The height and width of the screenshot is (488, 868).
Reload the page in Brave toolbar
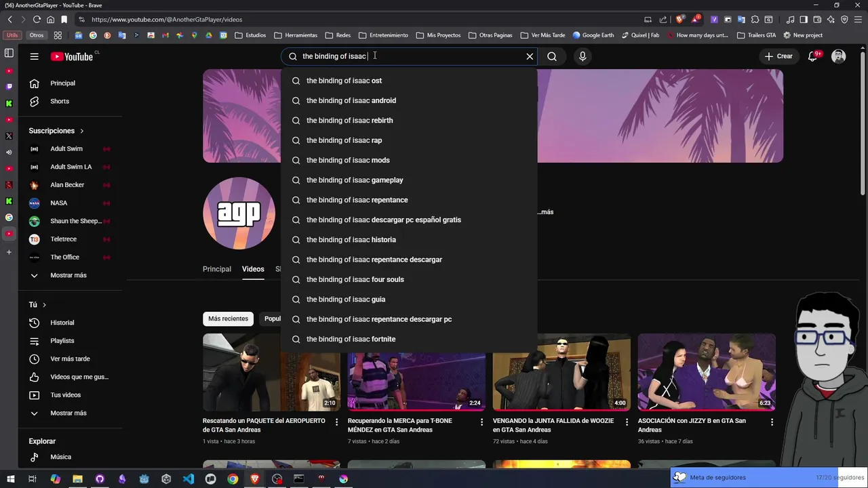click(x=37, y=20)
